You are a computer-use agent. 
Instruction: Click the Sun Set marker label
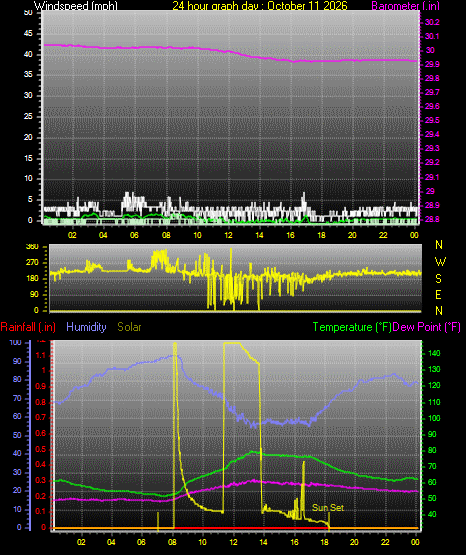[x=328, y=508]
